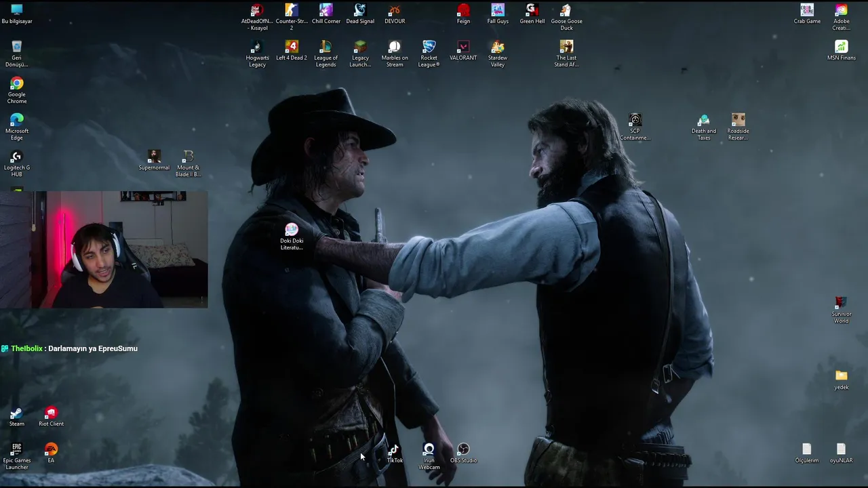This screenshot has width=868, height=488.
Task: Select the Supernormal game icon
Action: pos(154,160)
